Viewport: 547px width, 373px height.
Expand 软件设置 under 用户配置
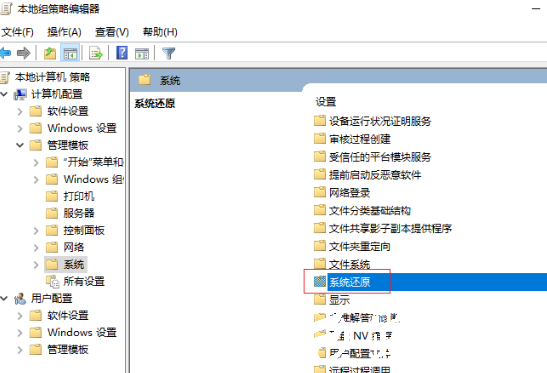coord(20,316)
